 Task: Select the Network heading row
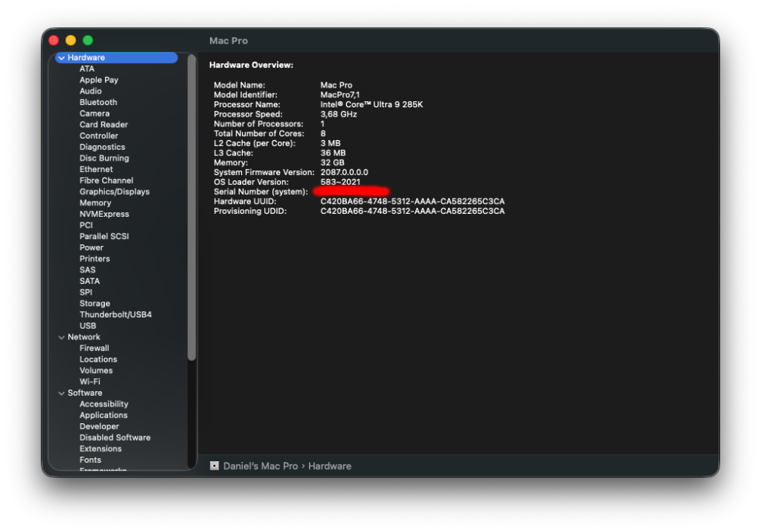pyautogui.click(x=116, y=337)
